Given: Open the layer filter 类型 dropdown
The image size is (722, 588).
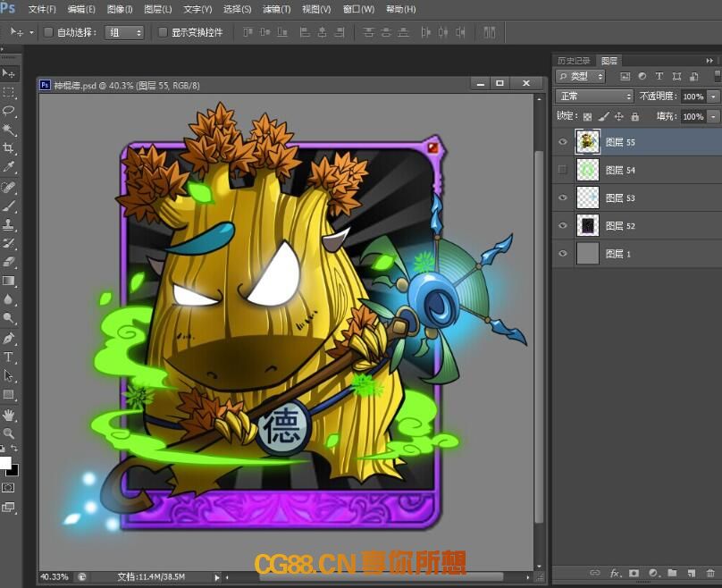Looking at the screenshot, I should [x=581, y=77].
